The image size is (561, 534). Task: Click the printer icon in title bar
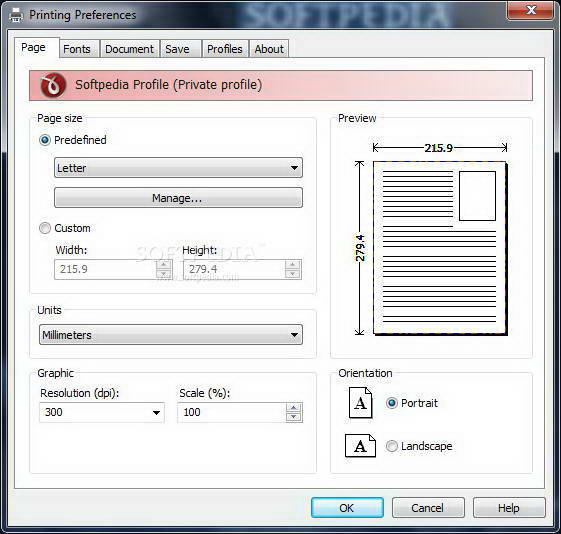(15, 15)
